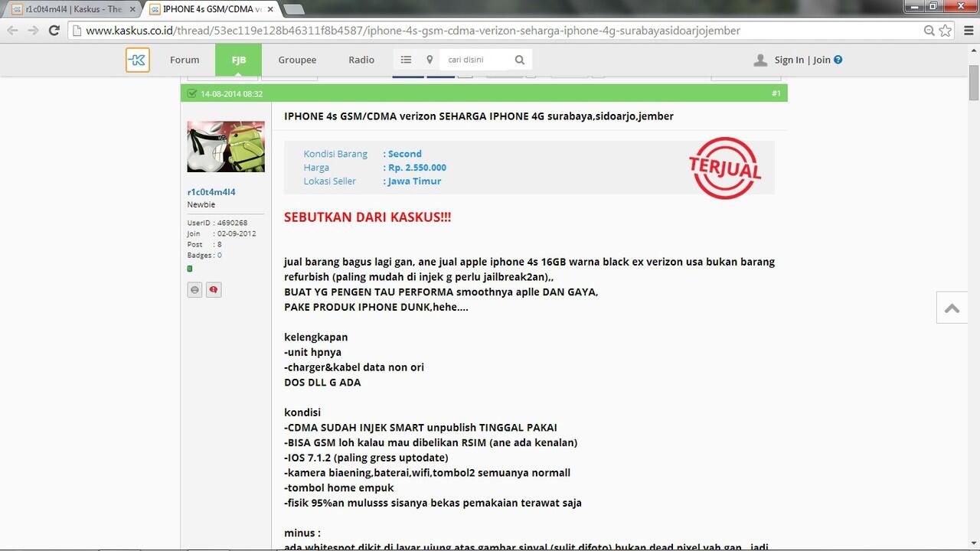980x551 pixels.
Task: Focus the 'cari disini' search field
Action: pos(475,60)
